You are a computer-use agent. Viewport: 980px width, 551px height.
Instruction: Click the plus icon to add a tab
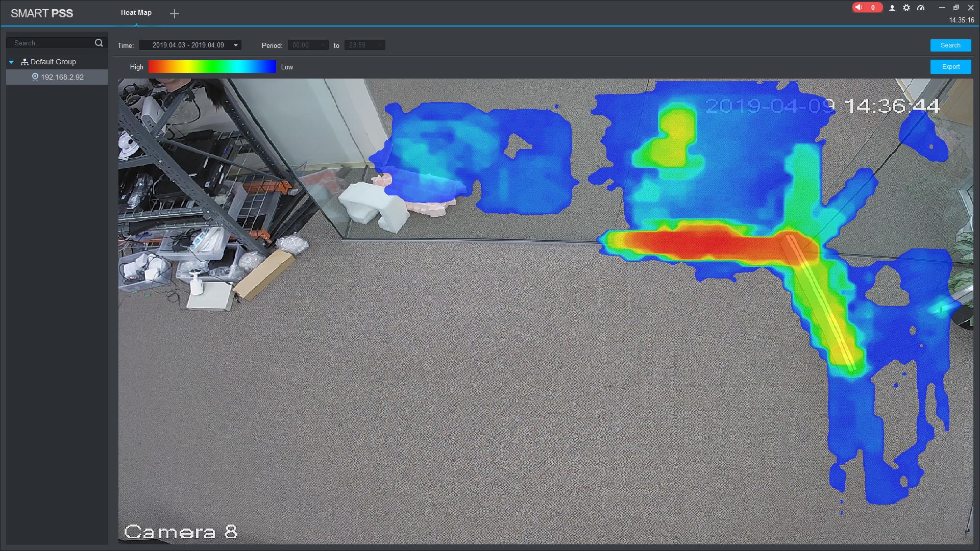pyautogui.click(x=175, y=14)
